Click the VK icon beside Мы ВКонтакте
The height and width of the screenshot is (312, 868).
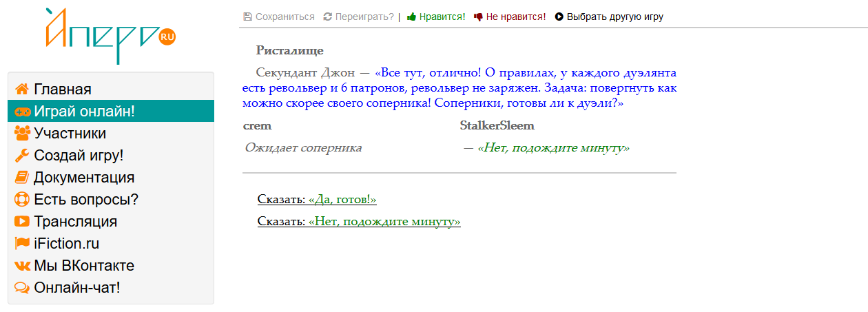(x=22, y=266)
